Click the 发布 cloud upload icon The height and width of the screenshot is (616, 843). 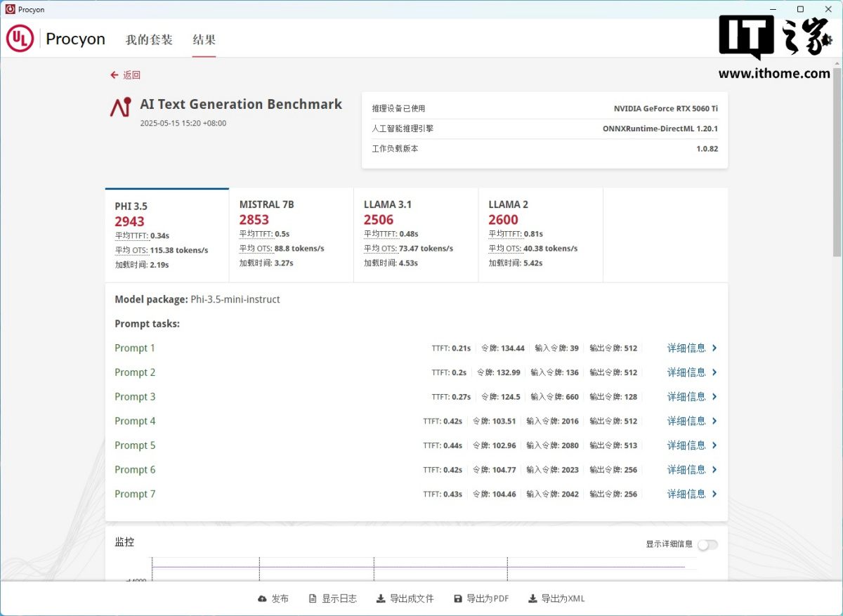point(262,599)
